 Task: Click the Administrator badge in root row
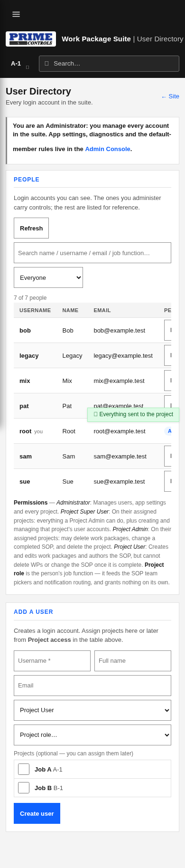168,431
